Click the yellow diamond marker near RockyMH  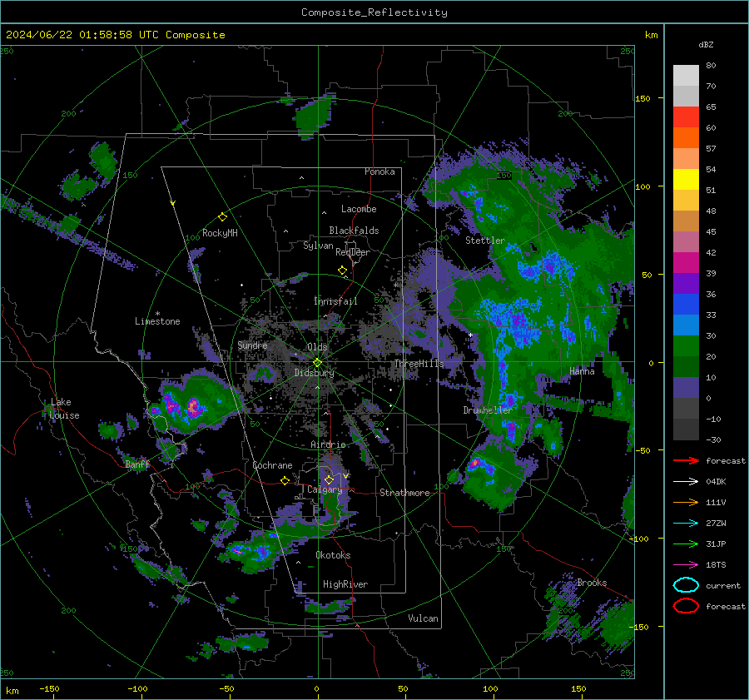point(222,217)
